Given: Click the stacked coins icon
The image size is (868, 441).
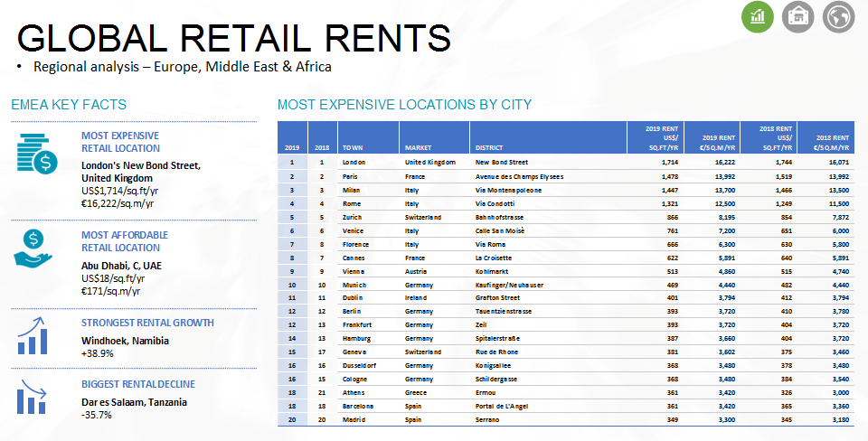Looking at the screenshot, I should pos(36,152).
